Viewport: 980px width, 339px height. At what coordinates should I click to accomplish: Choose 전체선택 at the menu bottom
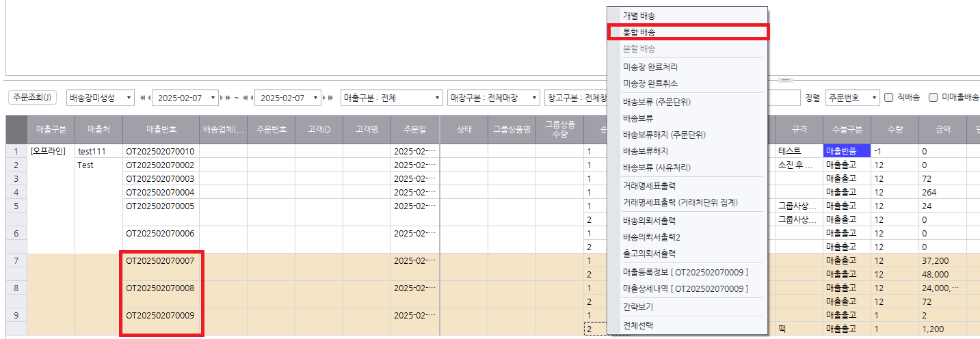tap(687, 325)
